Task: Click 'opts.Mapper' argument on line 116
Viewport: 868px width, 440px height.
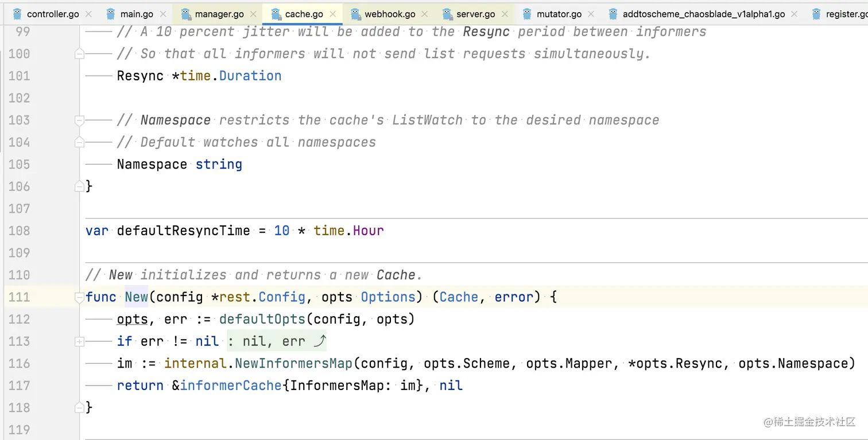Action: click(x=568, y=363)
